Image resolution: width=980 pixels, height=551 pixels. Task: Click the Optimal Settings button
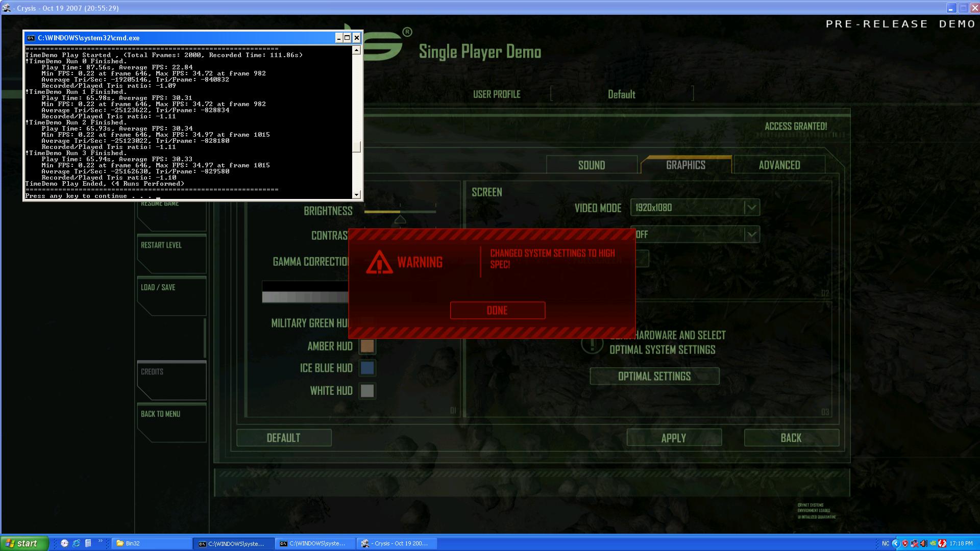654,377
